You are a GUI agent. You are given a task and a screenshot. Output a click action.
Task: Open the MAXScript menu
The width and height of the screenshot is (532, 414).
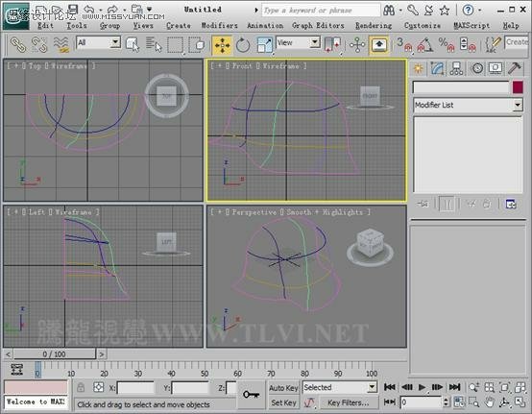(472, 25)
